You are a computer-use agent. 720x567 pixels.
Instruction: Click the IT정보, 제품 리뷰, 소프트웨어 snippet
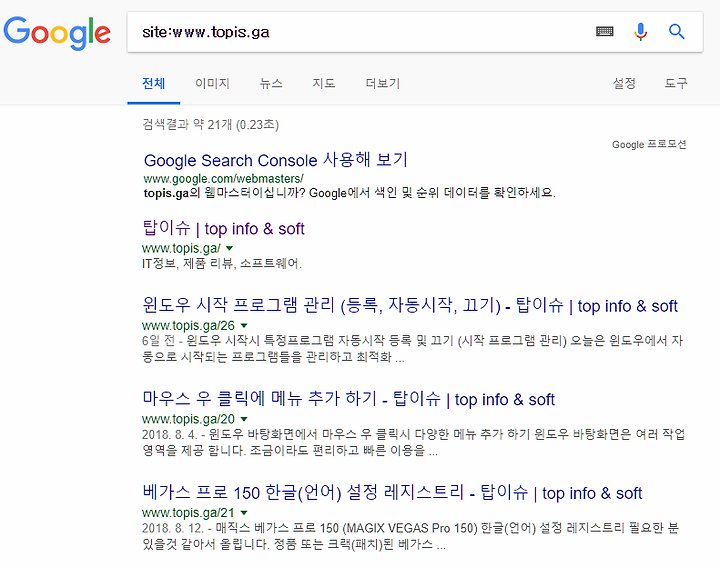coord(222,264)
